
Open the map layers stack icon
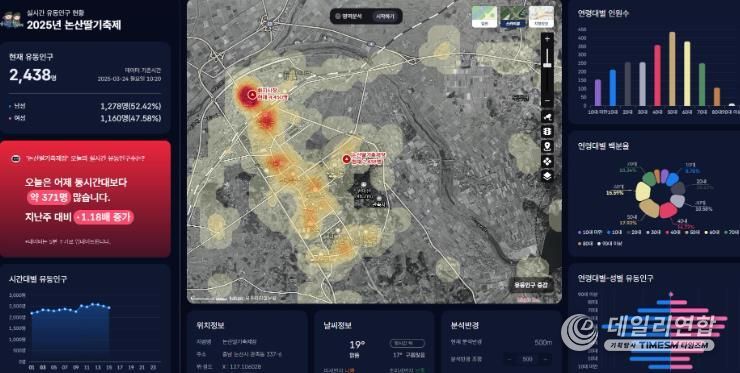pos(547,176)
